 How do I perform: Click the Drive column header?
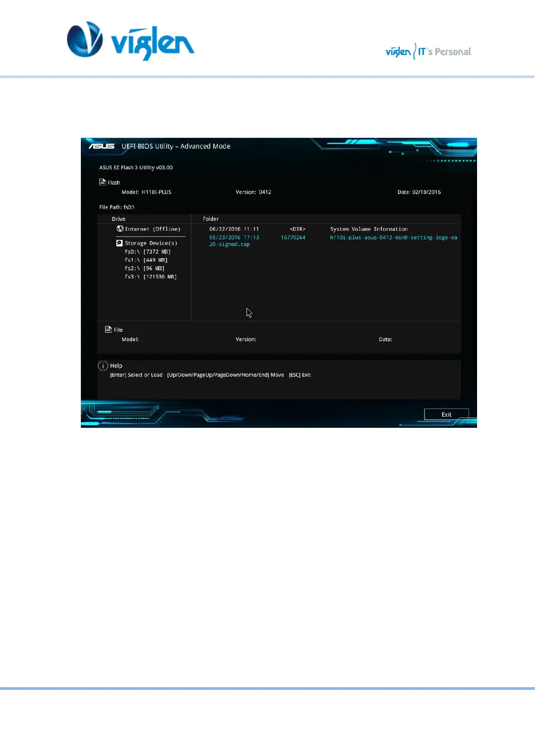(x=119, y=219)
